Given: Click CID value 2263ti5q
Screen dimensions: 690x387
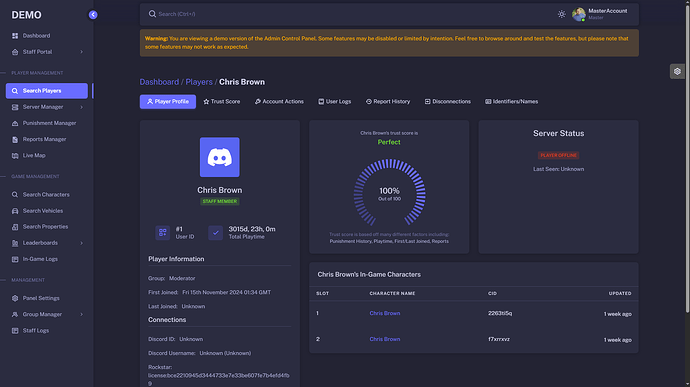Looking at the screenshot, I should (x=500, y=313).
